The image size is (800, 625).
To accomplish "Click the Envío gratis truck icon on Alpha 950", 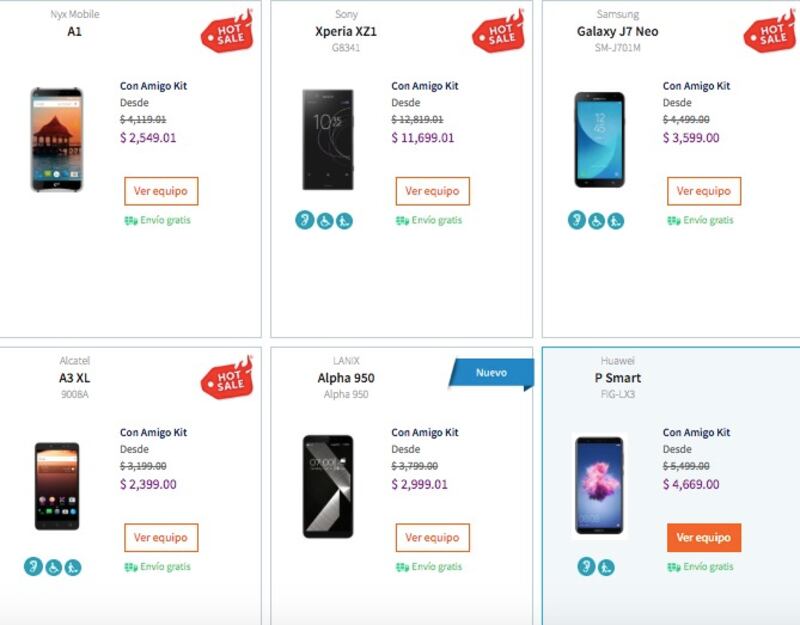I will click(402, 567).
